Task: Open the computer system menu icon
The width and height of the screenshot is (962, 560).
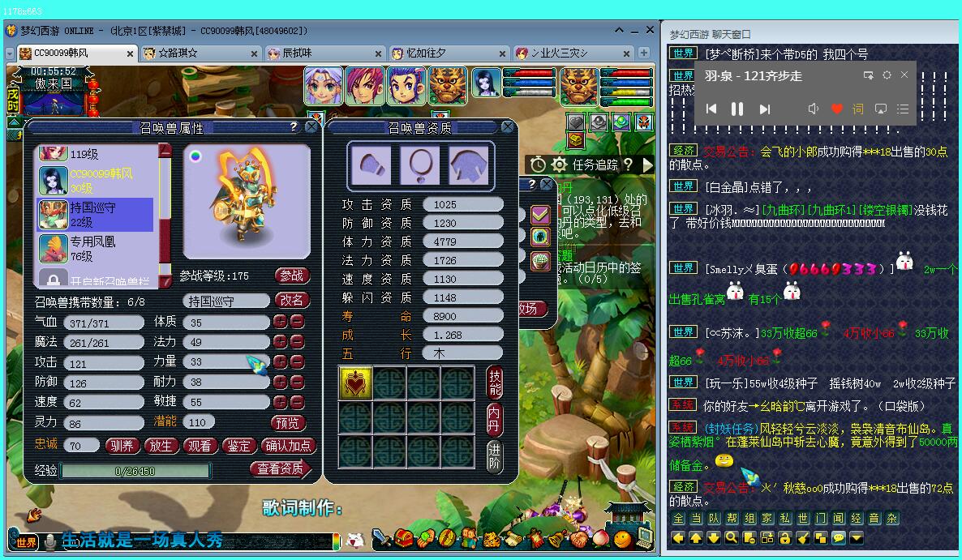Action: coord(645,539)
